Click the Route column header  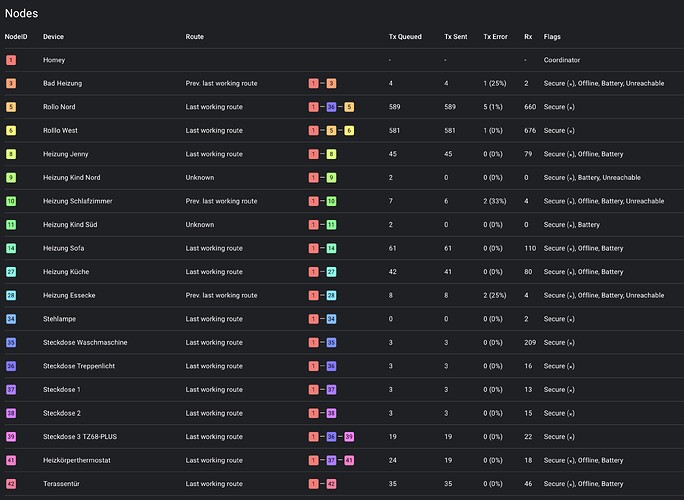coord(195,37)
